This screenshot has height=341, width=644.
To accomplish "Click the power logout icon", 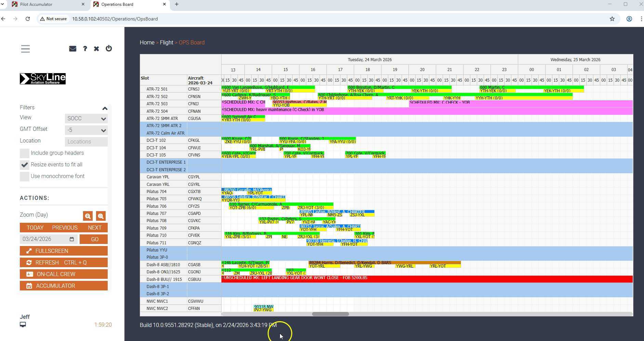I will pos(109,49).
